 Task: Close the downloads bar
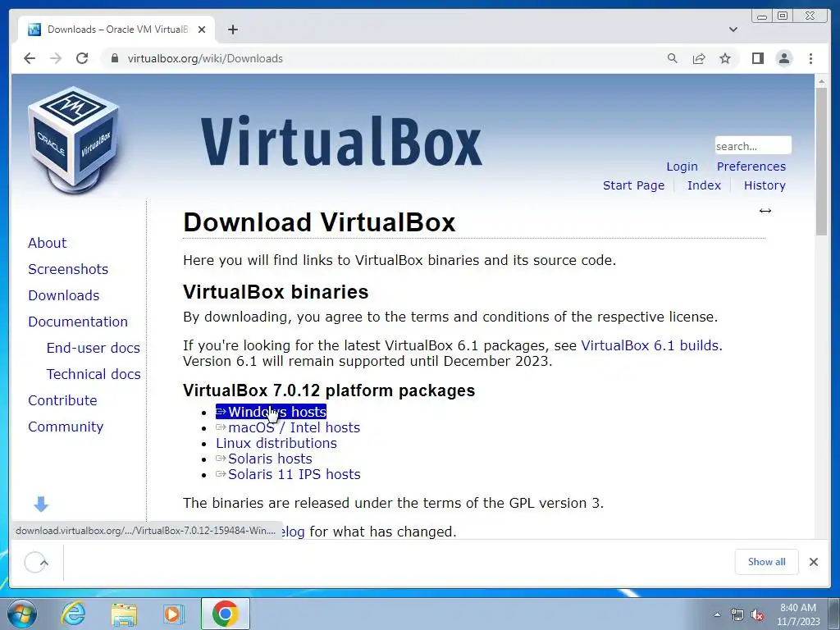pos(814,561)
